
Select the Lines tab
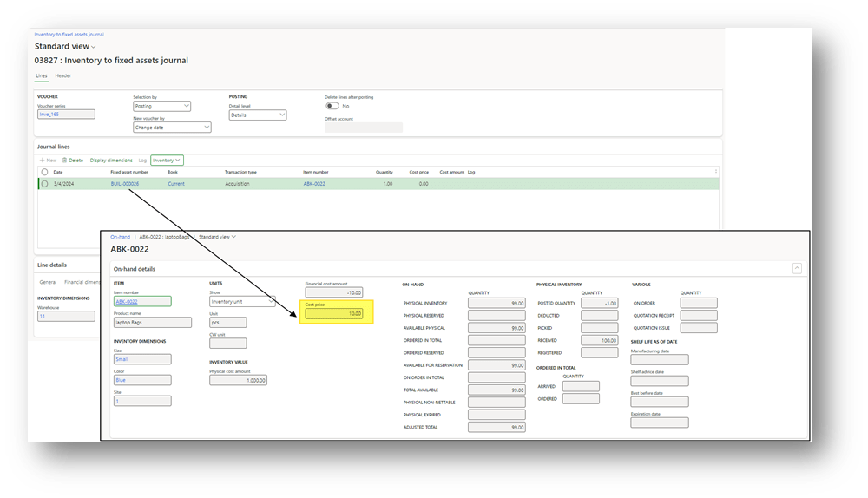(x=42, y=75)
